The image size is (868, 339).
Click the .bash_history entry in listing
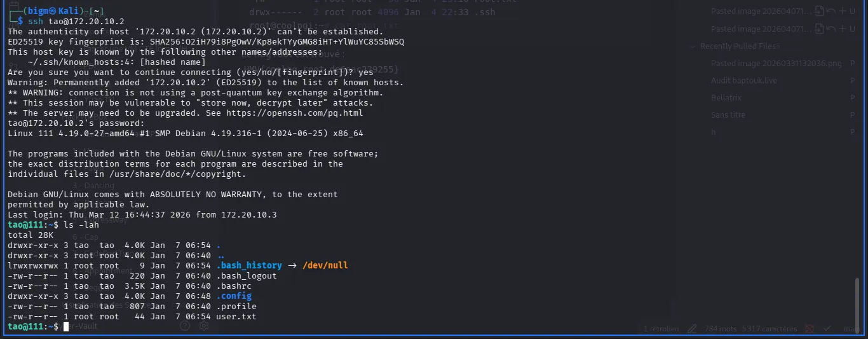[x=248, y=265]
